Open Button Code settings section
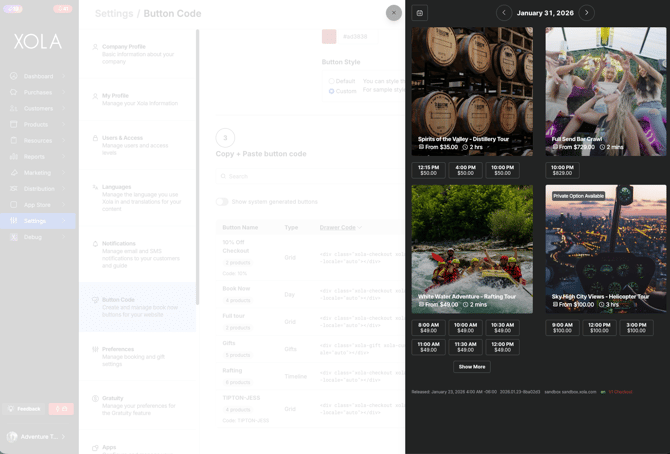 click(x=138, y=307)
